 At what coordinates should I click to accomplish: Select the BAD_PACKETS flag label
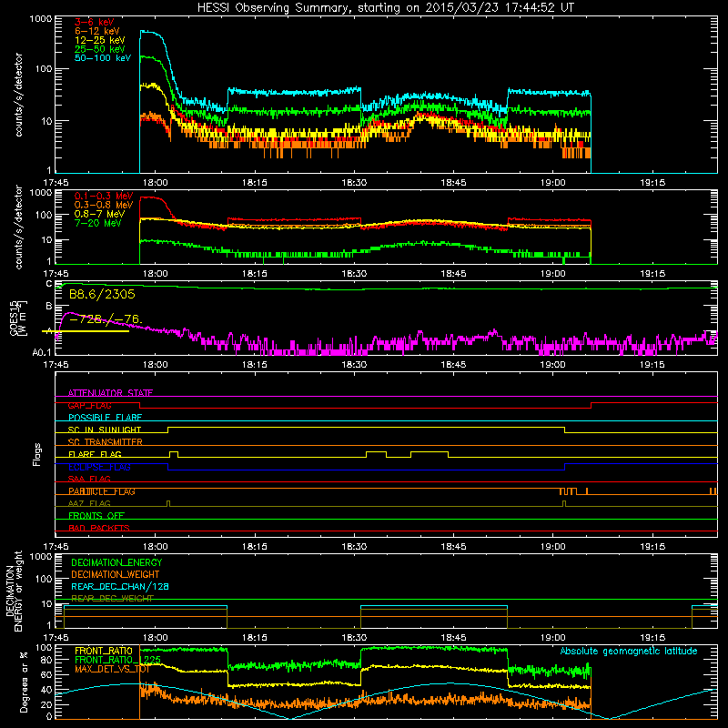click(99, 528)
